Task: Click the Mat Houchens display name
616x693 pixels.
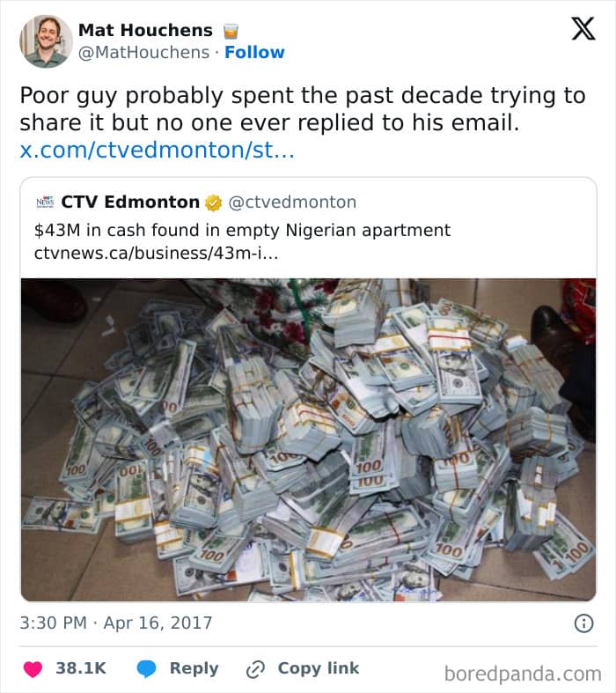Action: [x=145, y=30]
